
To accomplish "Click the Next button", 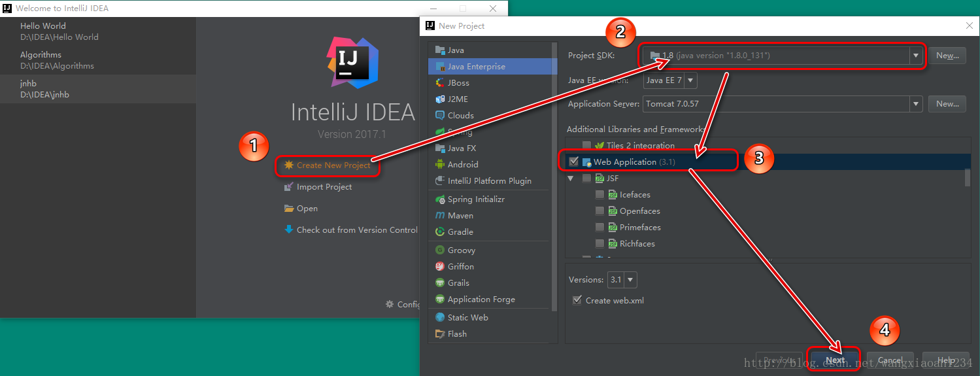I will coord(835,360).
